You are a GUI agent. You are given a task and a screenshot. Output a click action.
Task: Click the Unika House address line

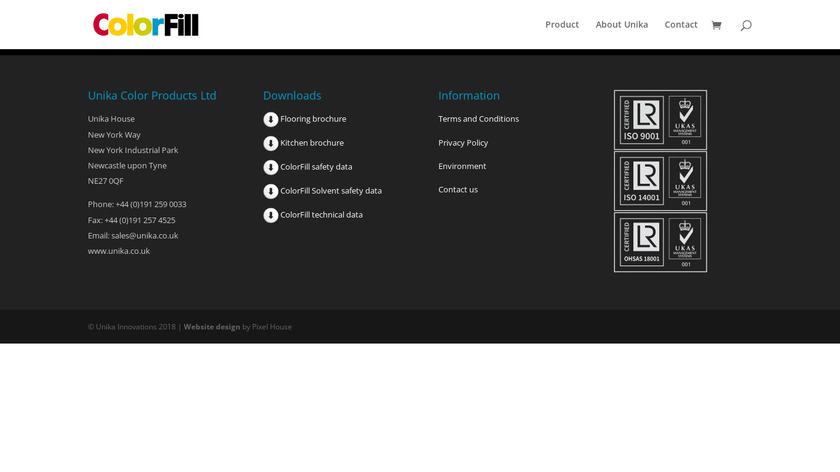(x=111, y=119)
